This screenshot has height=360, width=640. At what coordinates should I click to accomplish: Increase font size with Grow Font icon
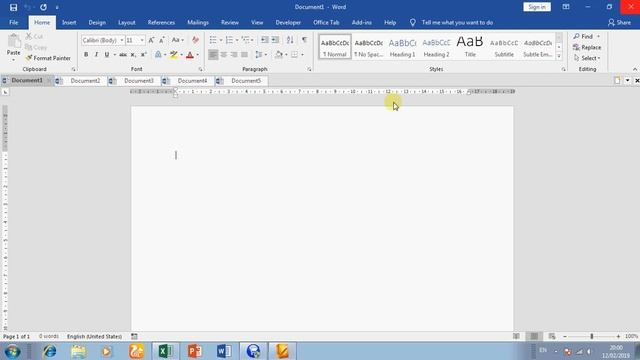pyautogui.click(x=151, y=40)
